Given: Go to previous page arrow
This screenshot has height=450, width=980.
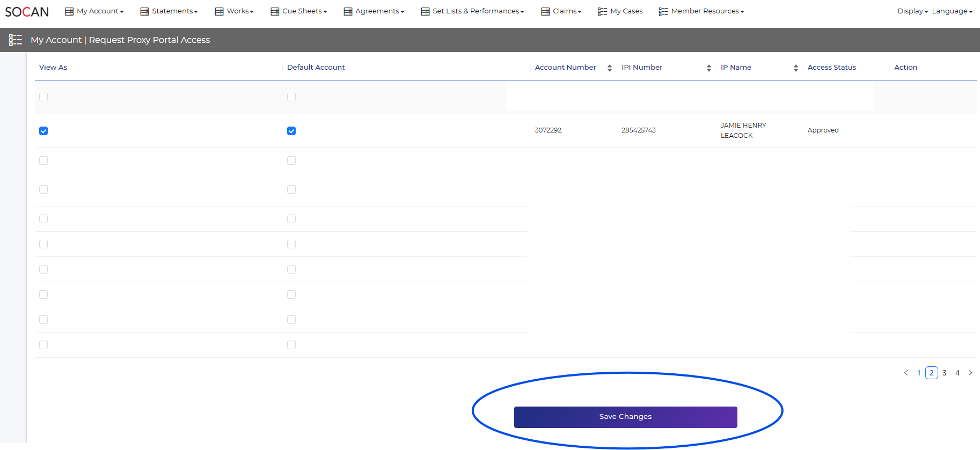Looking at the screenshot, I should pyautogui.click(x=906, y=373).
